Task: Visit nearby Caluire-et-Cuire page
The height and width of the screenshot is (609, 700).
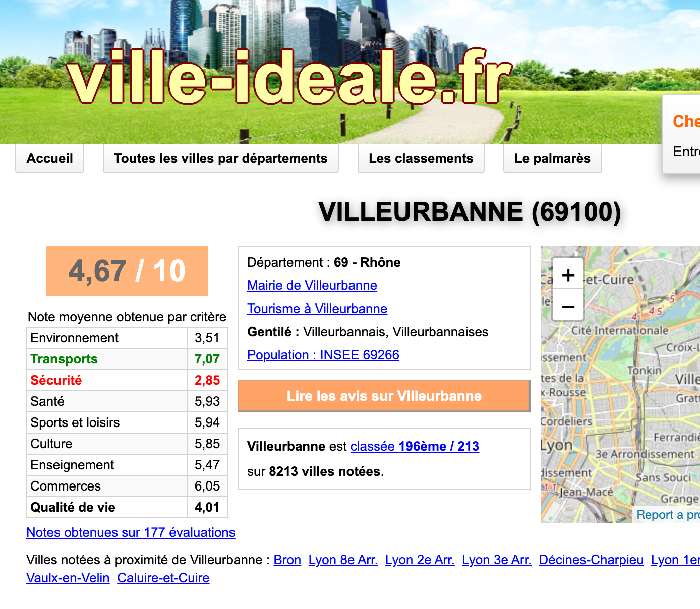Action: (163, 578)
